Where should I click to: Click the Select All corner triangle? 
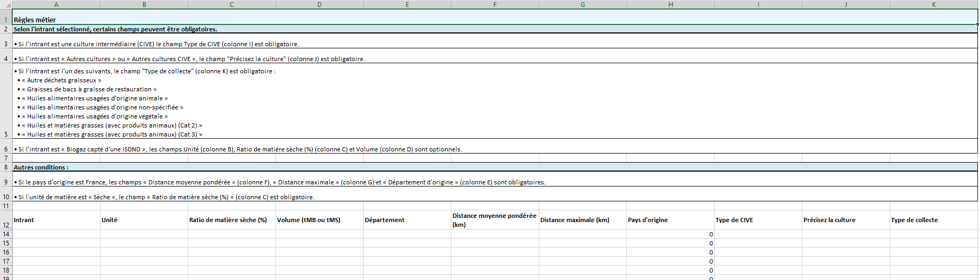pos(7,5)
